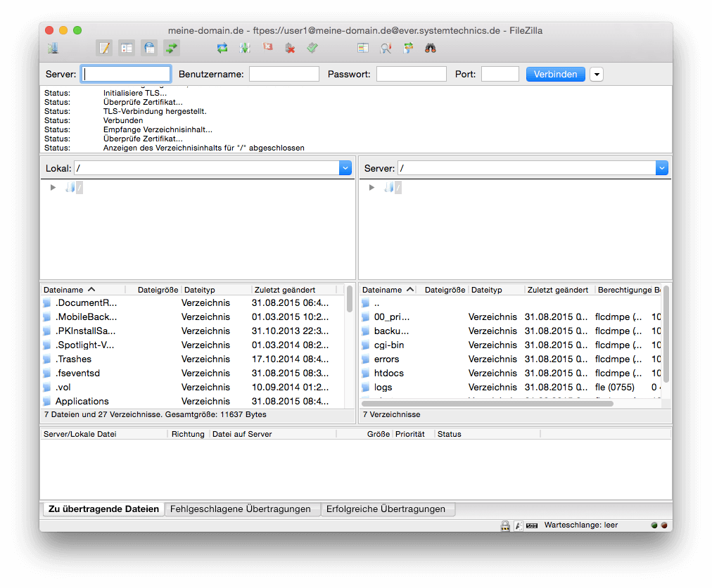Select the local Applications folder

tap(193, 402)
